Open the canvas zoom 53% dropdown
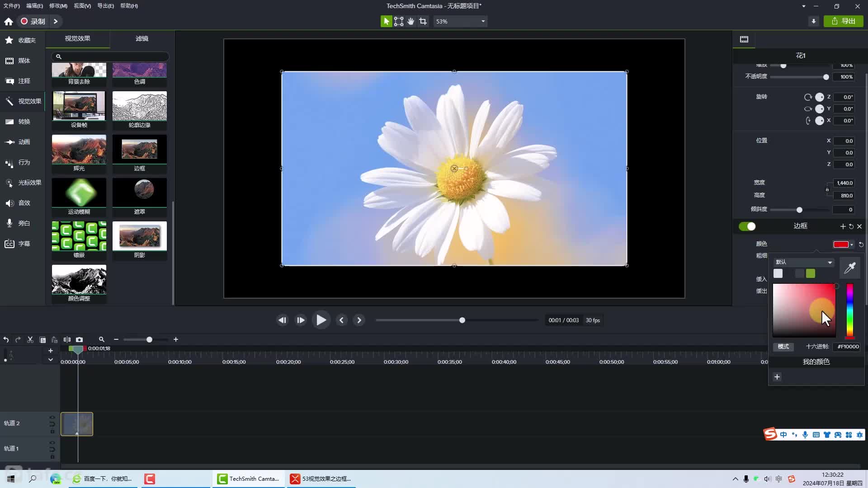Viewport: 868px width, 488px height. 460,21
